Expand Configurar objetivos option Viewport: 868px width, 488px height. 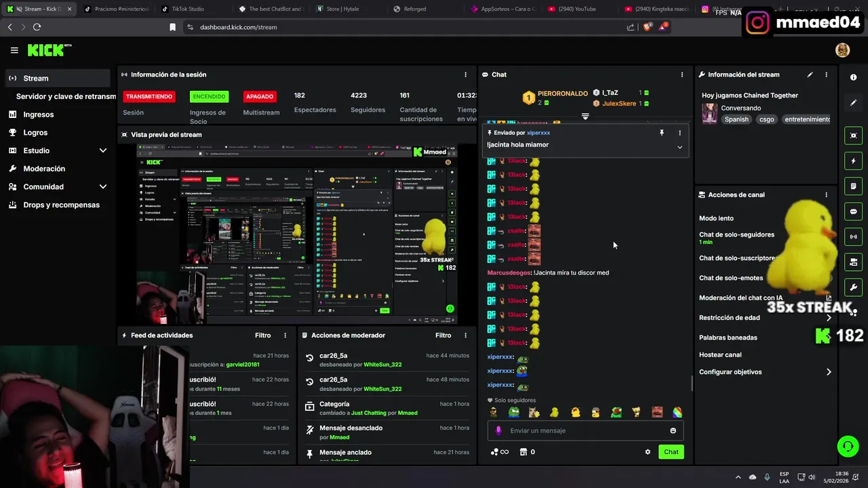click(x=829, y=372)
